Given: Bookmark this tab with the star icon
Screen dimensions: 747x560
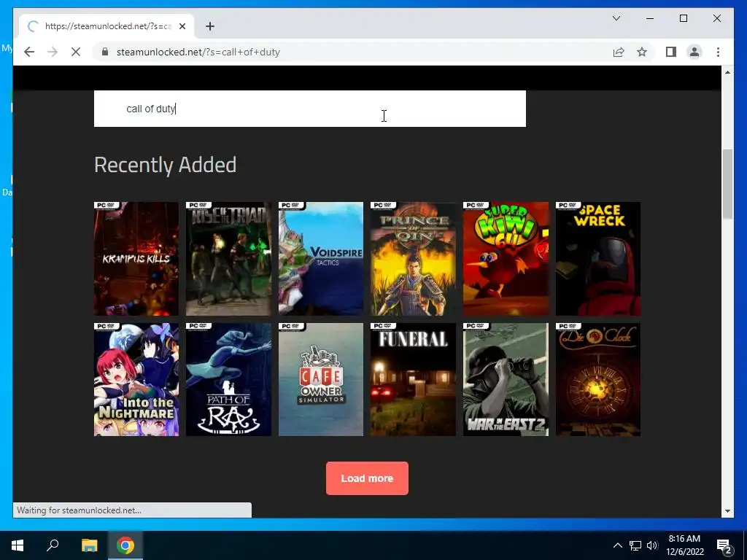Looking at the screenshot, I should (x=642, y=52).
